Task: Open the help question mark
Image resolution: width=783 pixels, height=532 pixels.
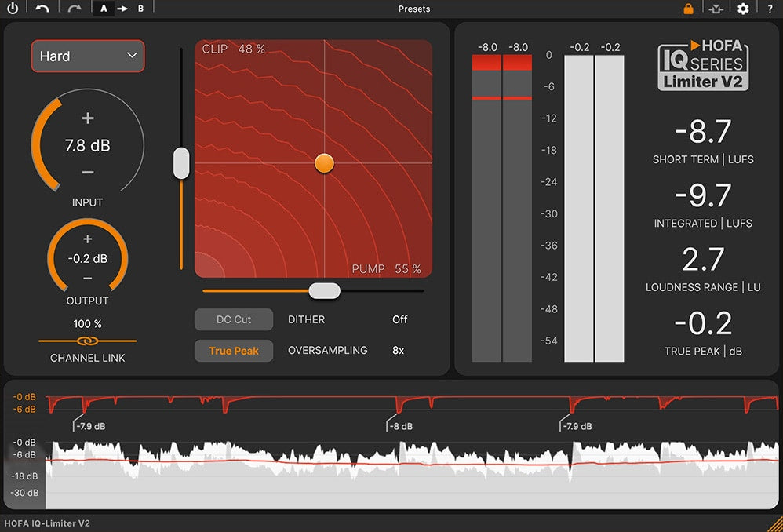Action: pos(770,9)
